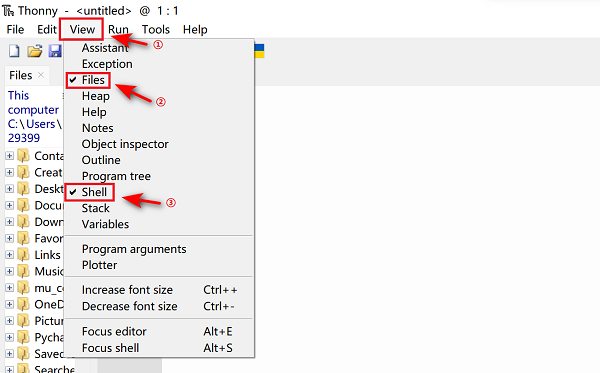600x373 pixels.
Task: Click the Saved folder icon
Action: tap(24, 354)
